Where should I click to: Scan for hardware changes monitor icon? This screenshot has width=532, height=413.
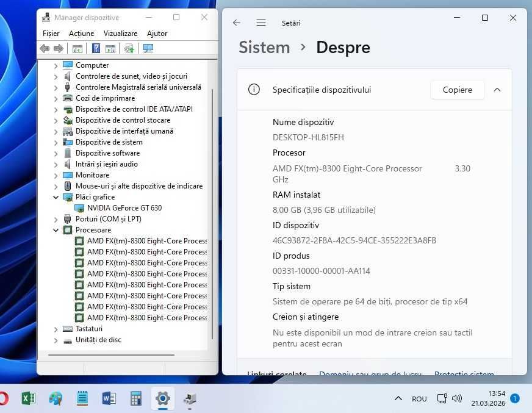coord(148,49)
